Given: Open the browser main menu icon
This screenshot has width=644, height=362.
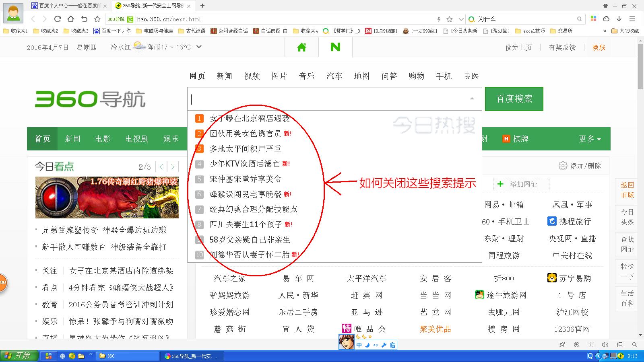Looking at the screenshot, I should click(x=632, y=19).
